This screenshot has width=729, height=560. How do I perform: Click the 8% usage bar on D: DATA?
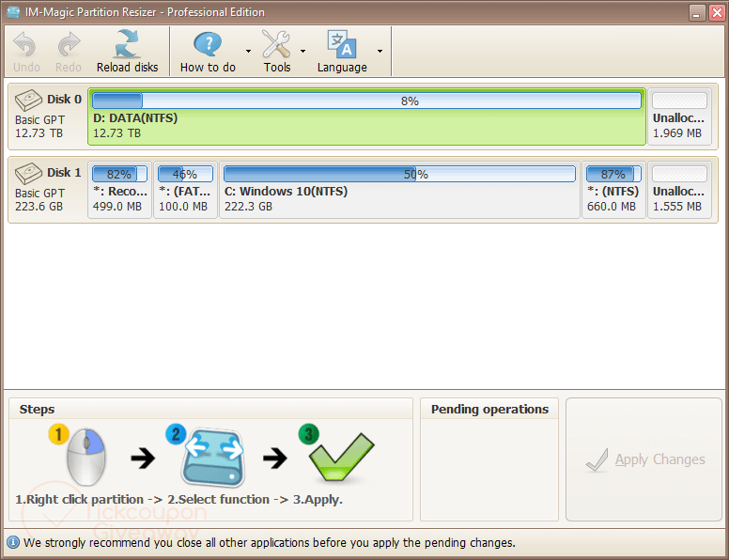click(x=366, y=101)
